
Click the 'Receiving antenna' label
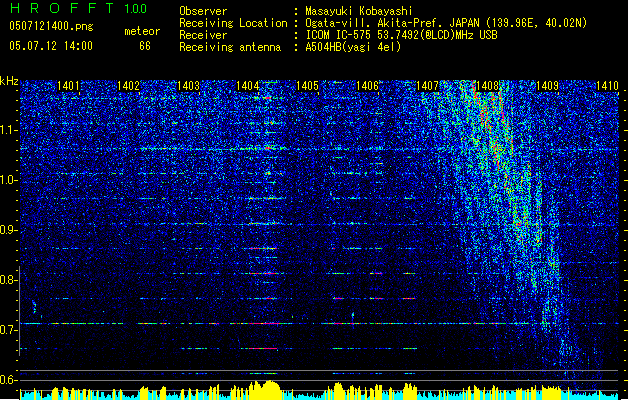[x=230, y=47]
